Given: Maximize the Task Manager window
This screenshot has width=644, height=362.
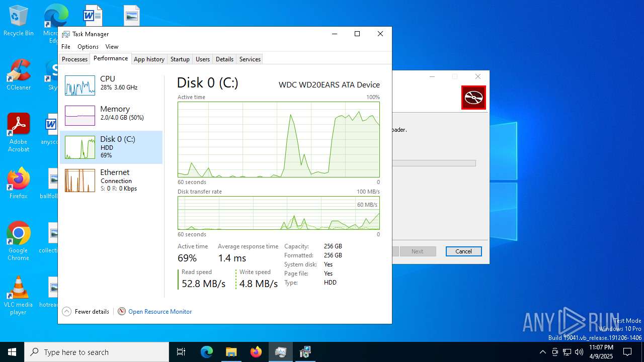Looking at the screenshot, I should tap(357, 34).
